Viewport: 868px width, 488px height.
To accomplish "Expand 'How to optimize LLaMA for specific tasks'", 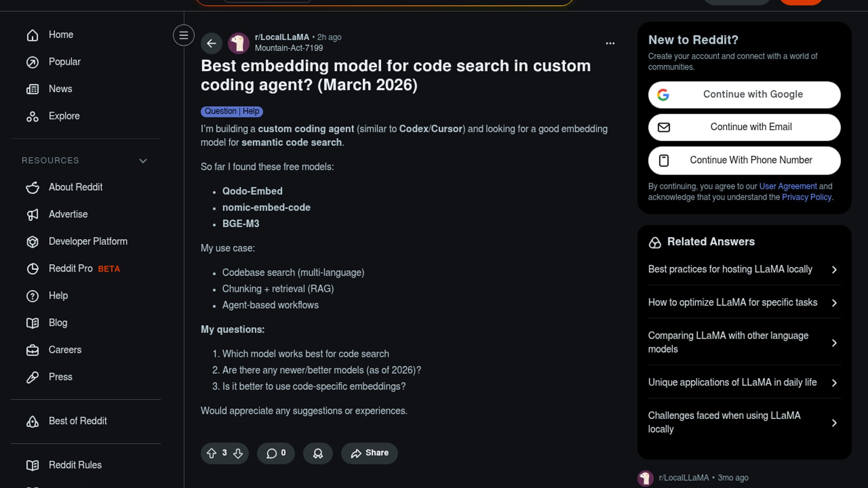I will (744, 302).
